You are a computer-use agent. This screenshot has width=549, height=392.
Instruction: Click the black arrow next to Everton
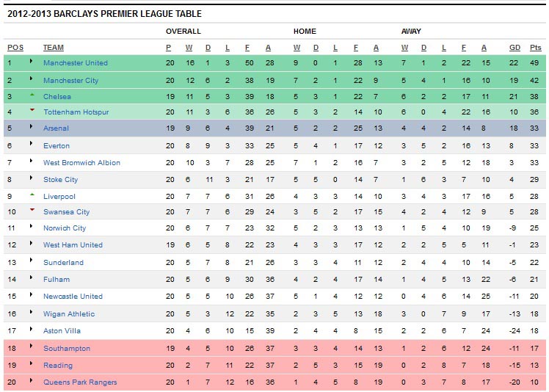31,143
